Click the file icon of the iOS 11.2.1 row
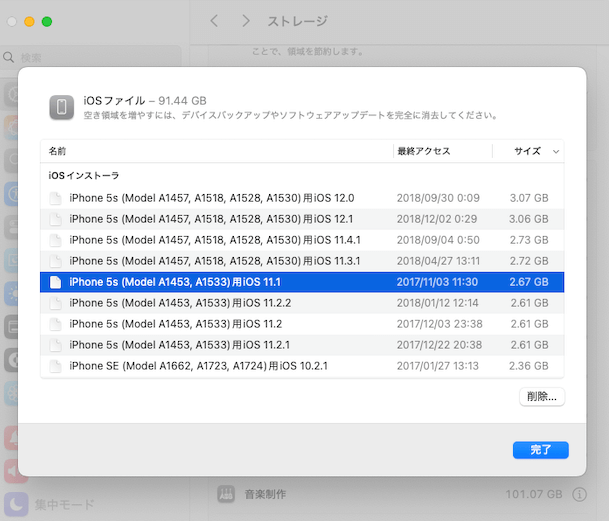This screenshot has height=521, width=609. click(x=56, y=345)
